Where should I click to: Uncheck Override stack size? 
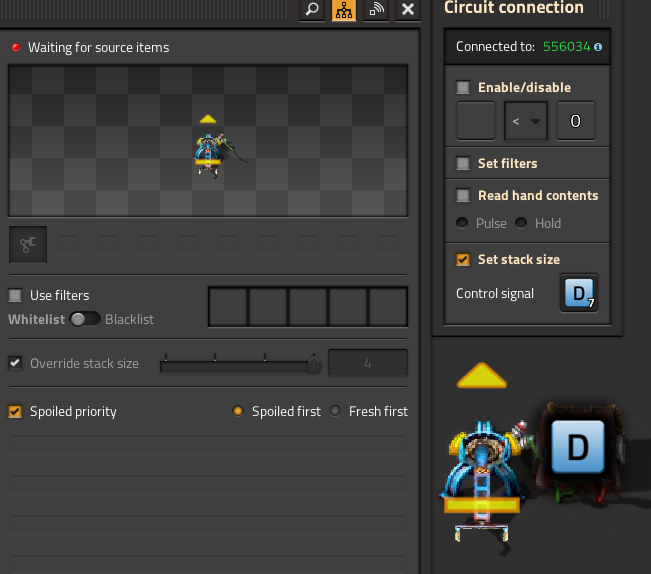tap(15, 363)
